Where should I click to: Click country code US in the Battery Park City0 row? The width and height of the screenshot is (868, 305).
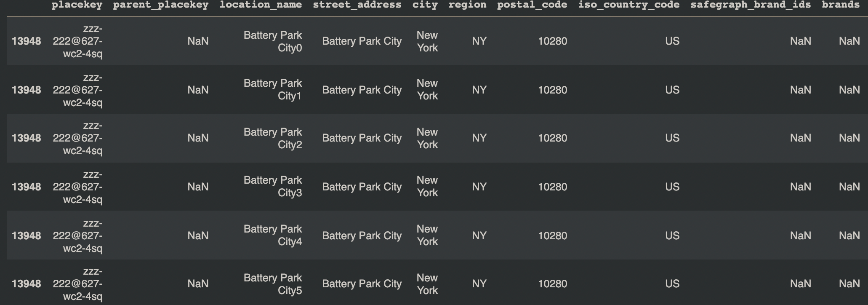(672, 41)
